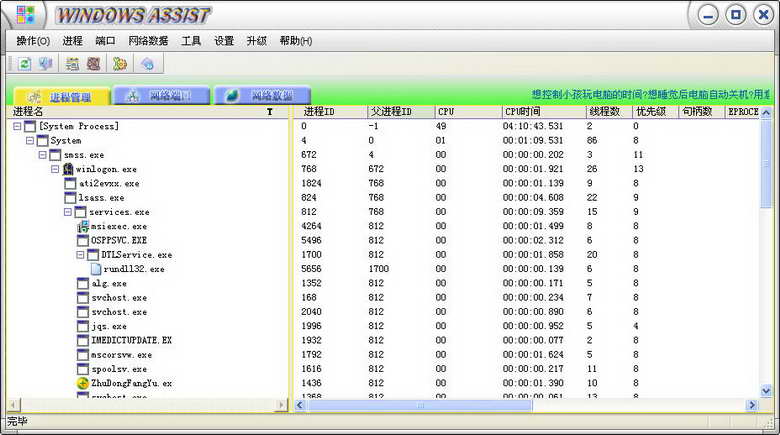This screenshot has width=780, height=435.
Task: Click the brown chip toolbar icon
Action: [x=94, y=64]
